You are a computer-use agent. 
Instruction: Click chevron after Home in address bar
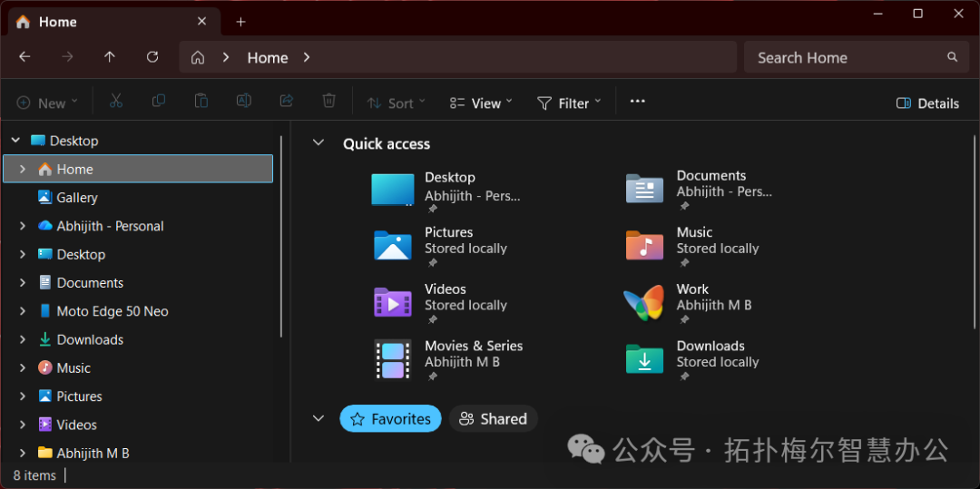(307, 57)
